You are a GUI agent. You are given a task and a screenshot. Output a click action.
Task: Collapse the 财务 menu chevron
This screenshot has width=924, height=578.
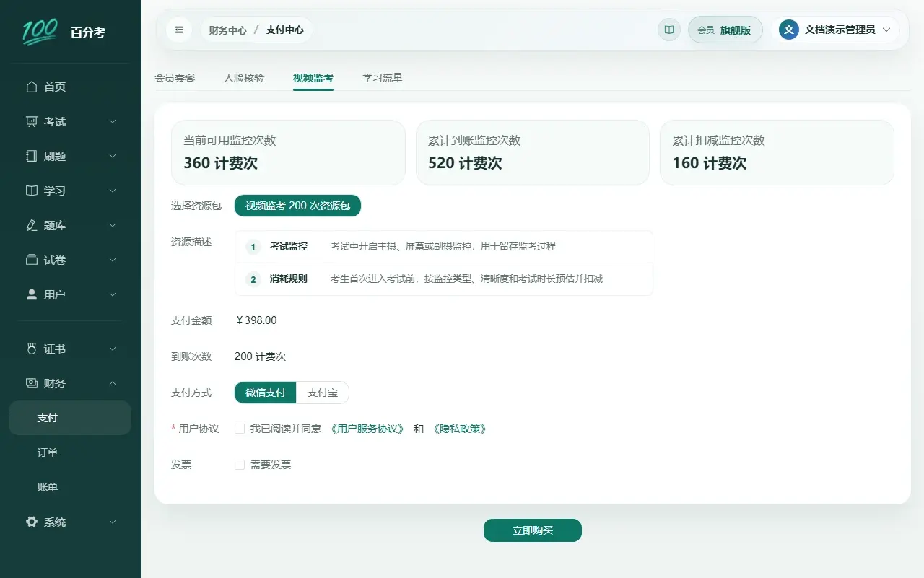113,383
